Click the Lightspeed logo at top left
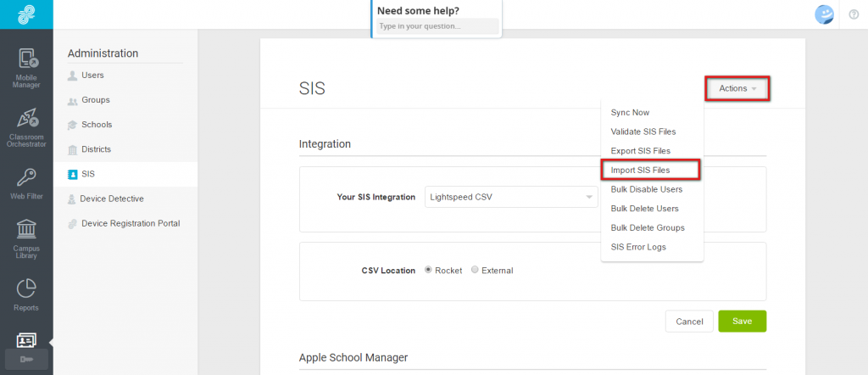Screen dimensions: 868x375 26,14
